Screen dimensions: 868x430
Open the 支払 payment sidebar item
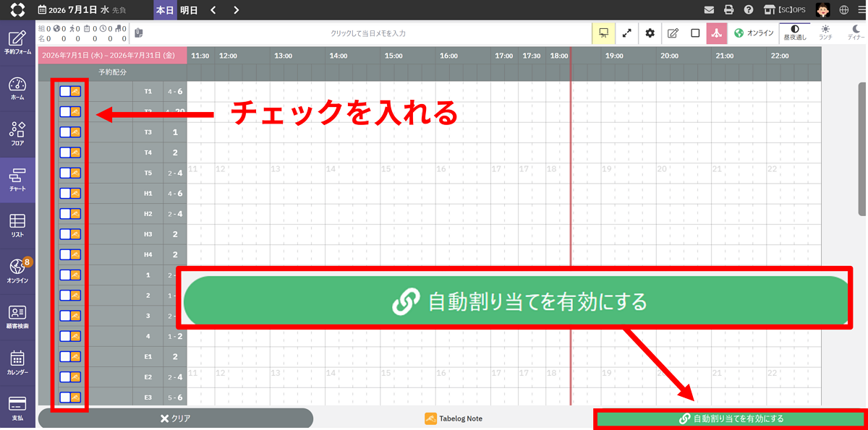coord(17,408)
